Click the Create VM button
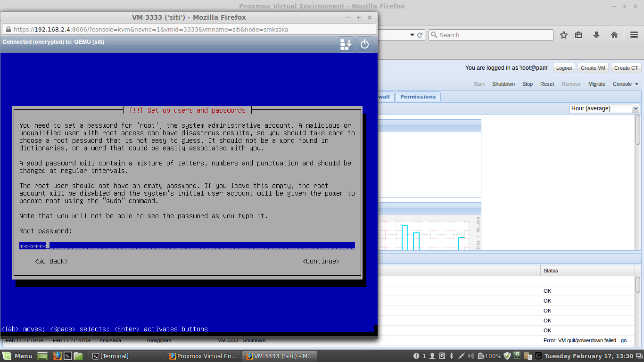The image size is (644, 362). point(593,68)
